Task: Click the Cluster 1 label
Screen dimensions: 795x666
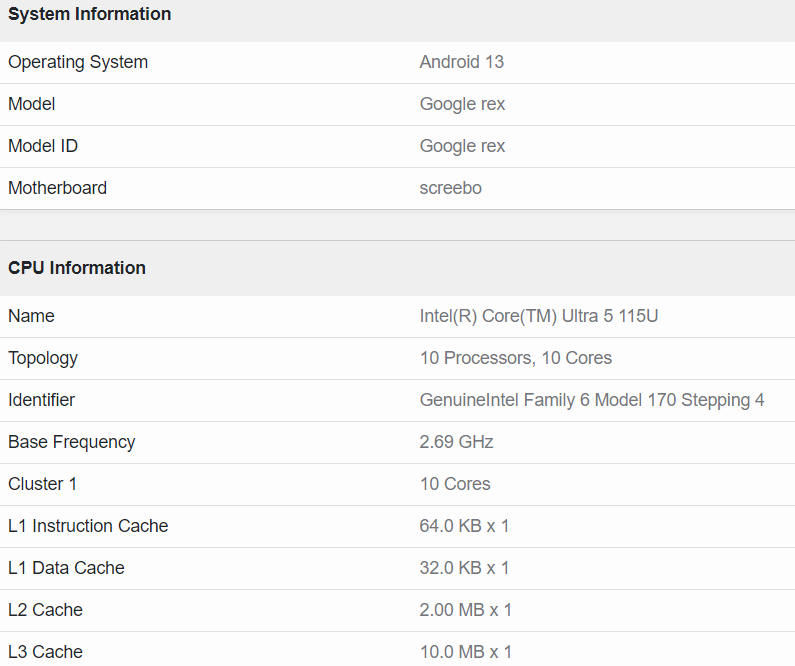Action: coord(43,484)
